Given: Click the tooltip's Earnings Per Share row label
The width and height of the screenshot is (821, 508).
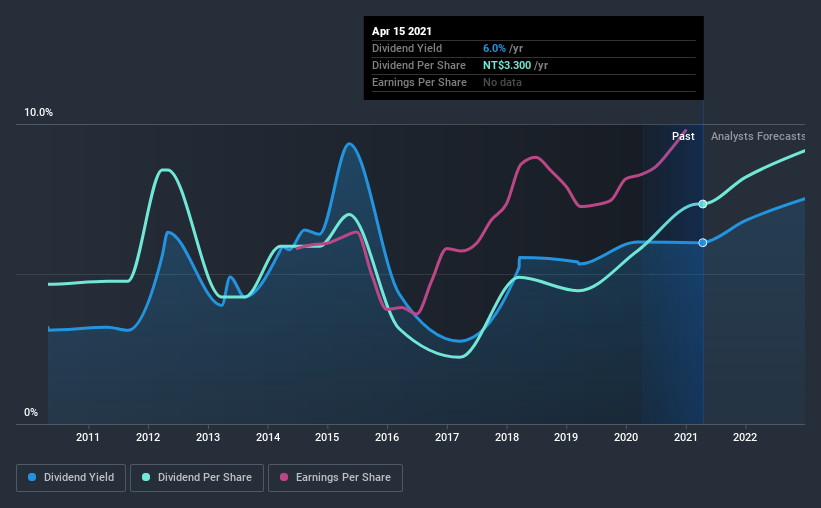Looking at the screenshot, I should coord(419,82).
